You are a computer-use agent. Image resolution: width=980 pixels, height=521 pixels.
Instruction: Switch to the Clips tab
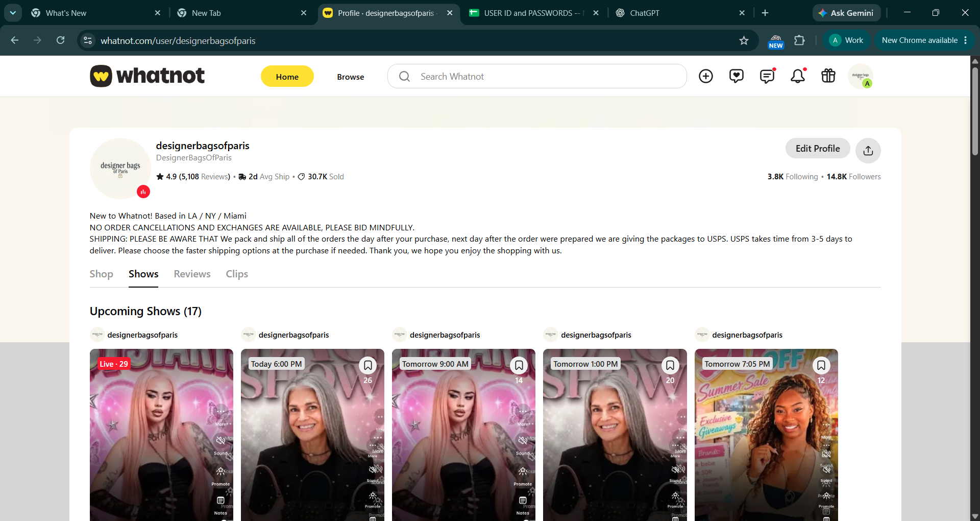237,274
